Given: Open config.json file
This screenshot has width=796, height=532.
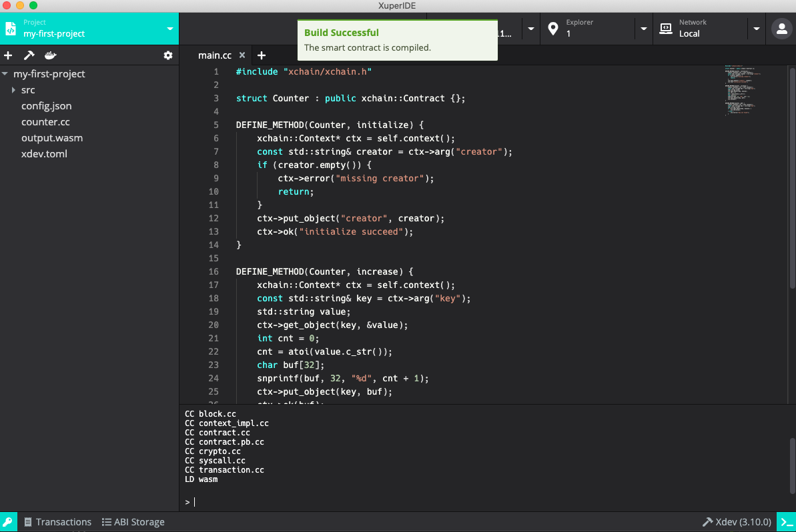Looking at the screenshot, I should click(x=46, y=106).
